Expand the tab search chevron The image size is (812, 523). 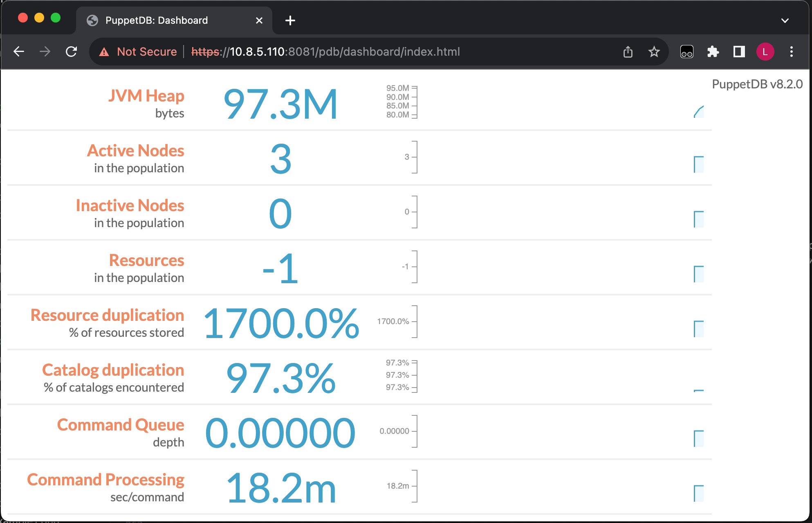[785, 20]
